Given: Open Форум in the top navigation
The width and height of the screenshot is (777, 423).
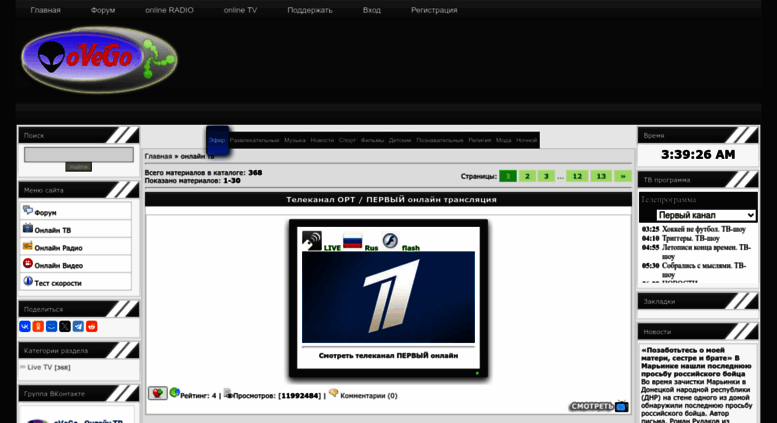Looking at the screenshot, I should [103, 10].
